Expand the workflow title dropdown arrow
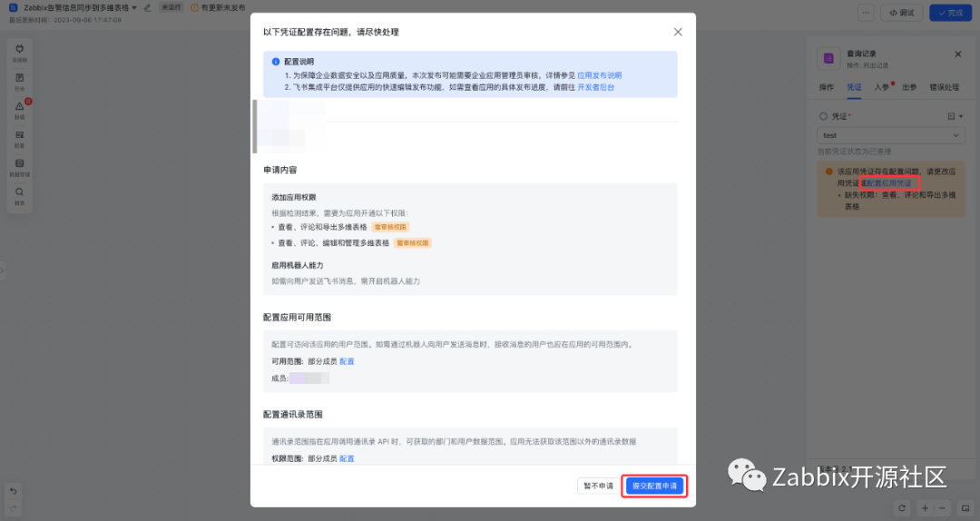980x521 pixels. [134, 7]
